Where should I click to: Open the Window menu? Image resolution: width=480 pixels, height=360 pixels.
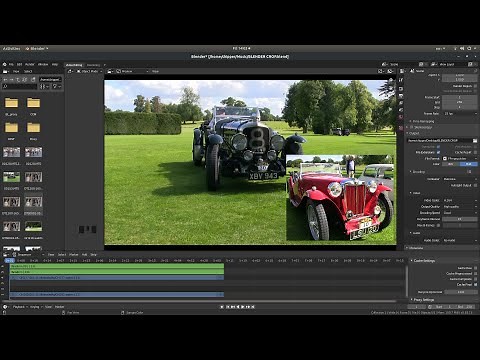coord(43,64)
